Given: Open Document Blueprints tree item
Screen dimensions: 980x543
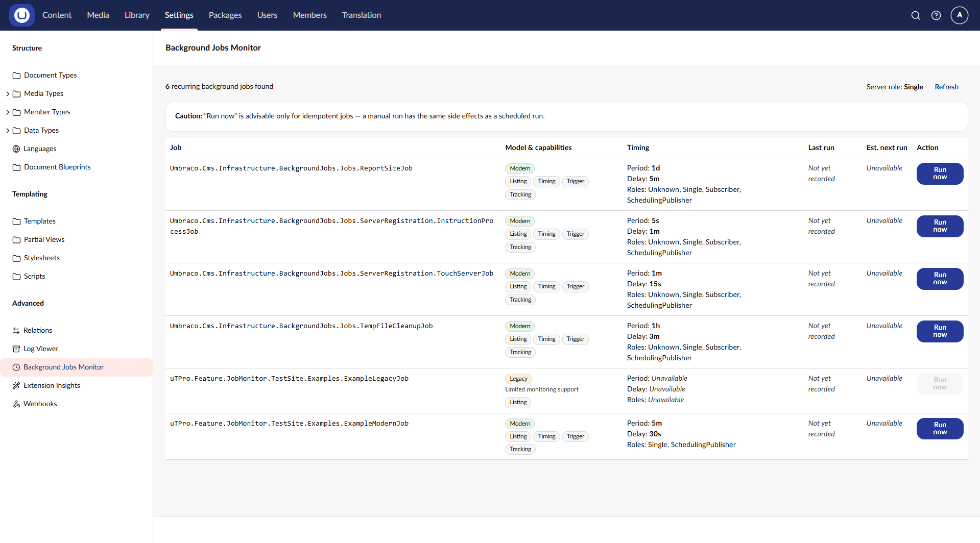Looking at the screenshot, I should (x=57, y=167).
